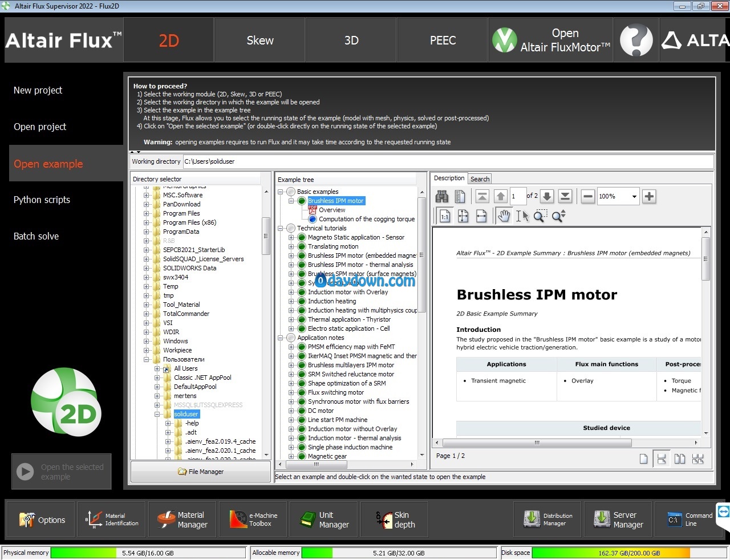Open the help question mark icon
730x560 pixels.
[x=636, y=40]
